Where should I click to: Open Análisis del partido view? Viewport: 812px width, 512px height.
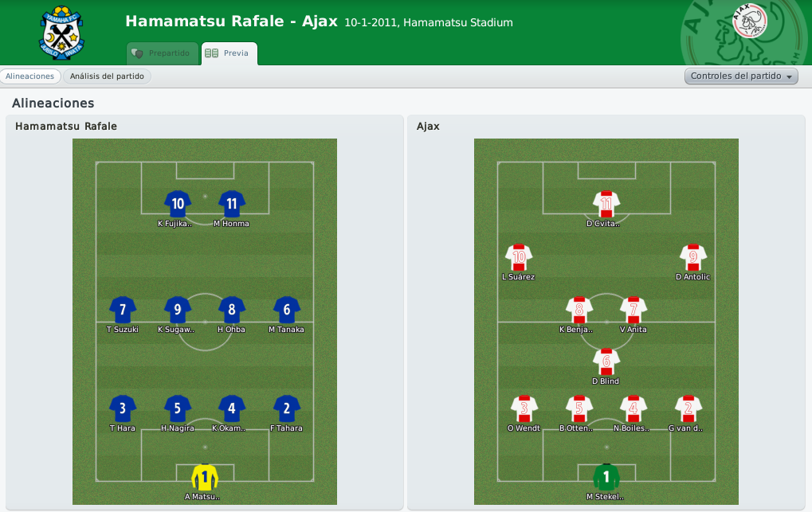(x=108, y=76)
